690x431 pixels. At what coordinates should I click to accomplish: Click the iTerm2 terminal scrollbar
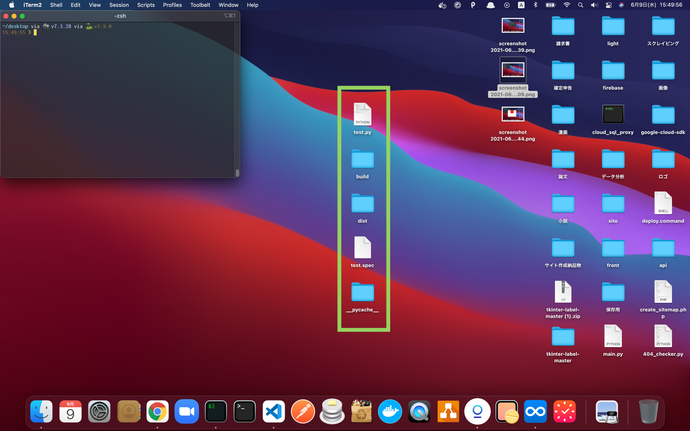(237, 172)
